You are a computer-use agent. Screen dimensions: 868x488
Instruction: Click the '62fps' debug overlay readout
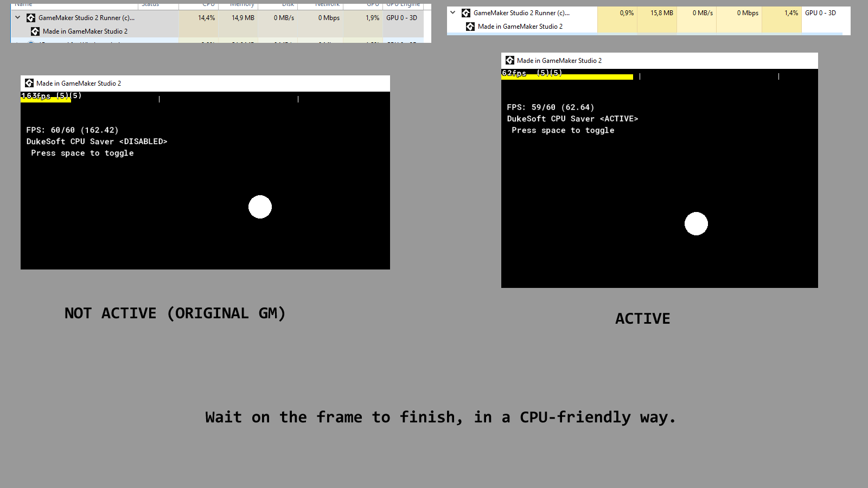click(514, 73)
